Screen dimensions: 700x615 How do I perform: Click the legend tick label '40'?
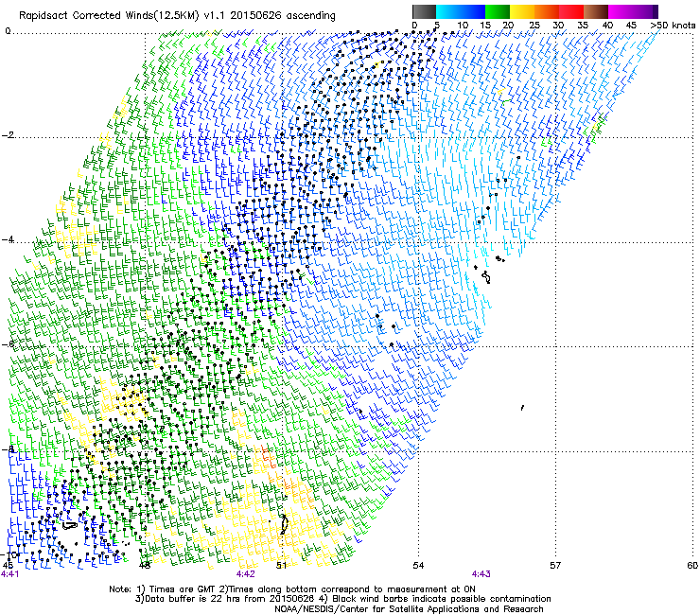[607, 26]
